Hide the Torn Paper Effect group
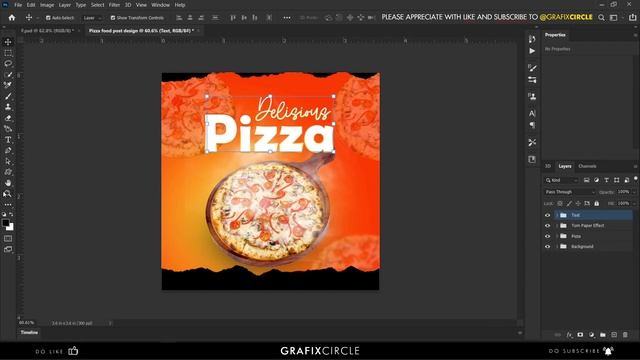Screen dimensions: 640x360 tap(547, 226)
